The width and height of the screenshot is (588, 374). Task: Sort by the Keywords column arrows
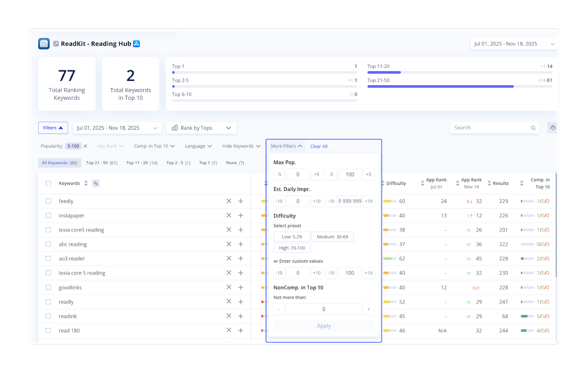point(86,183)
